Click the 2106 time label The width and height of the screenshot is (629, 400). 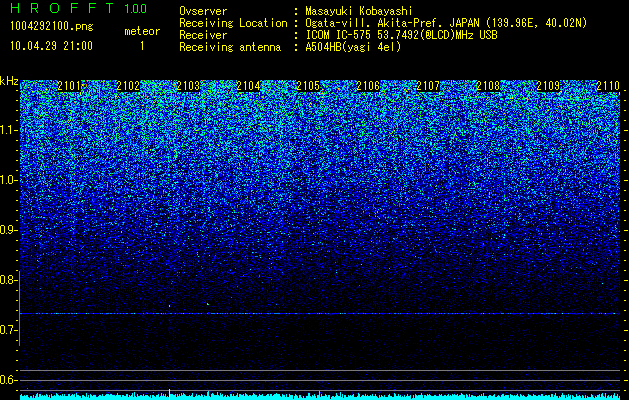368,86
